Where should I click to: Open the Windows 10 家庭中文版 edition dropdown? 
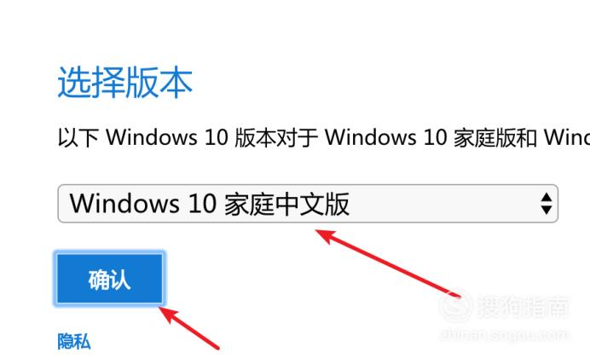pyautogui.click(x=308, y=204)
